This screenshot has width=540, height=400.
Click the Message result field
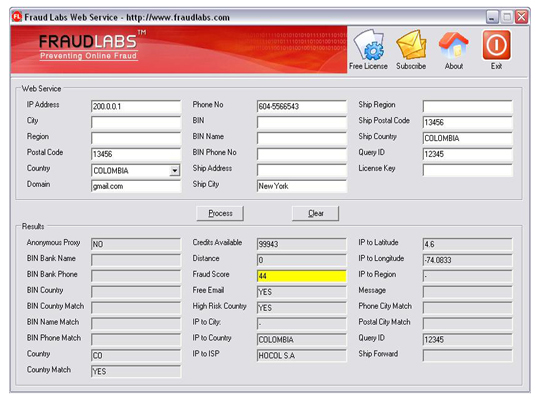pos(467,292)
